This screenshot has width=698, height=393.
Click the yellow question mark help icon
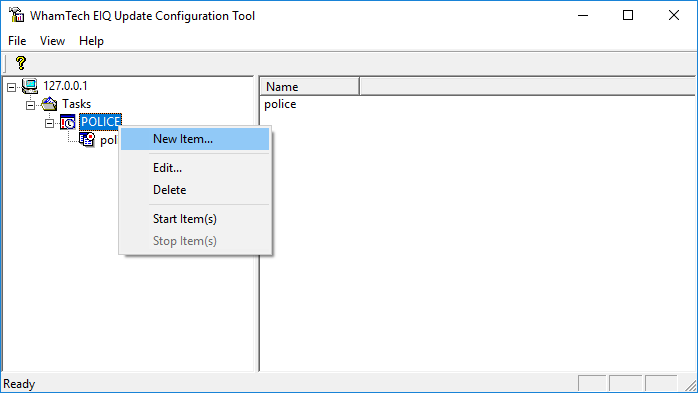pos(20,63)
